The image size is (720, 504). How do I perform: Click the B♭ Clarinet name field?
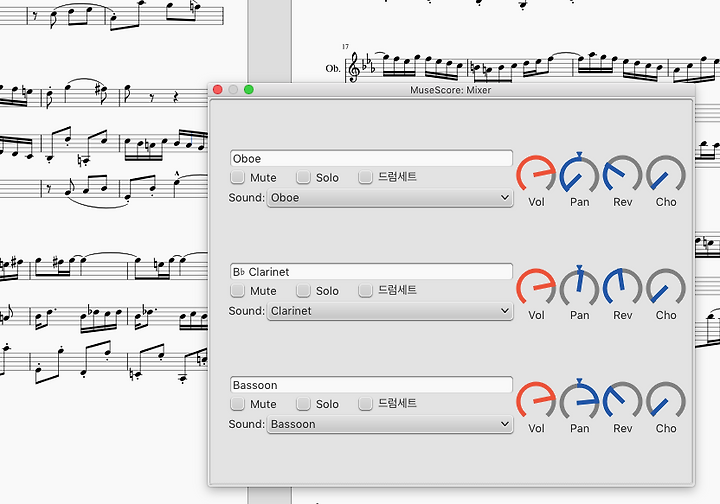click(x=371, y=272)
